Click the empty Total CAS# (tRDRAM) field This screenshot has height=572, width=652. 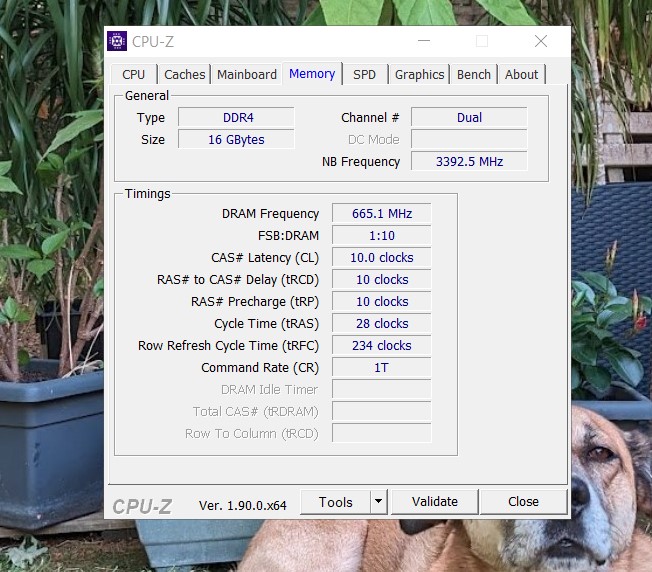coord(382,412)
